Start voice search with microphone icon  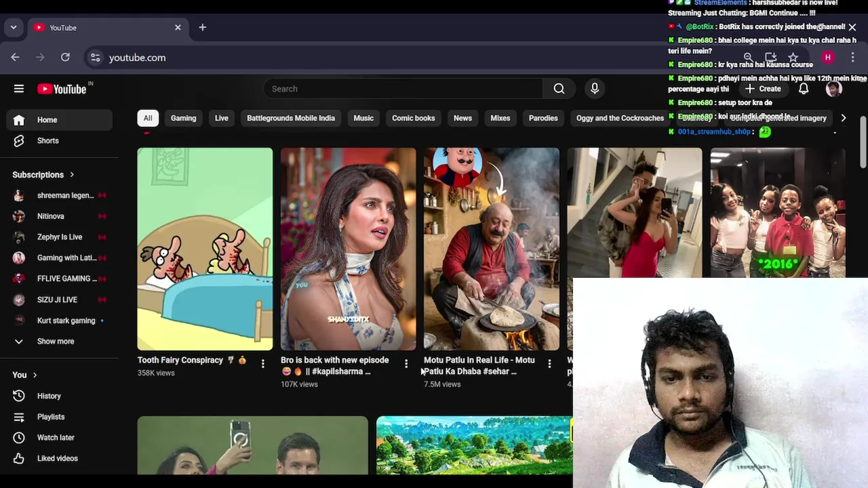click(595, 89)
